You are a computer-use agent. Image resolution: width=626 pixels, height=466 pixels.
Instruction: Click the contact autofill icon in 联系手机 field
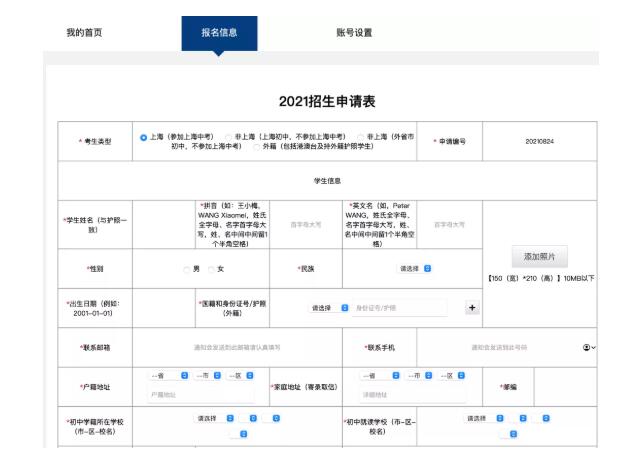[x=587, y=347]
